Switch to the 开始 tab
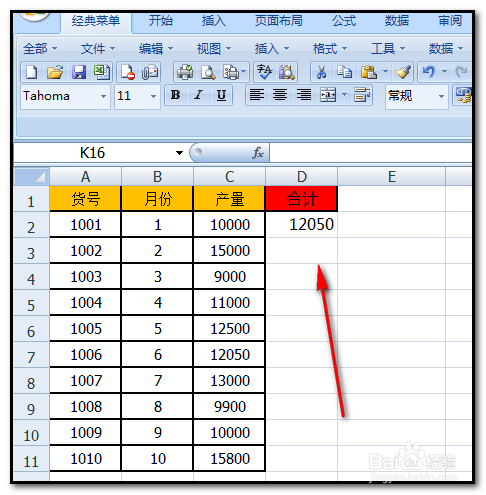This screenshot has width=486, height=495. click(161, 21)
